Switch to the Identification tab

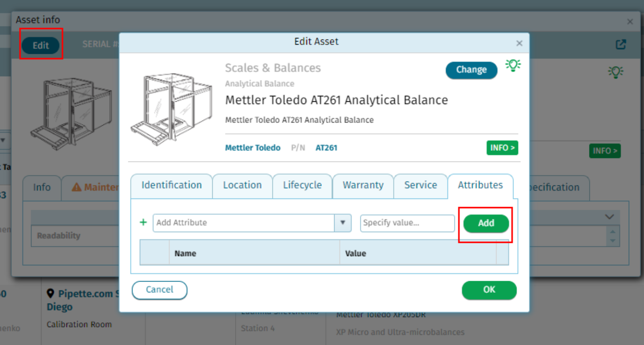(x=171, y=185)
